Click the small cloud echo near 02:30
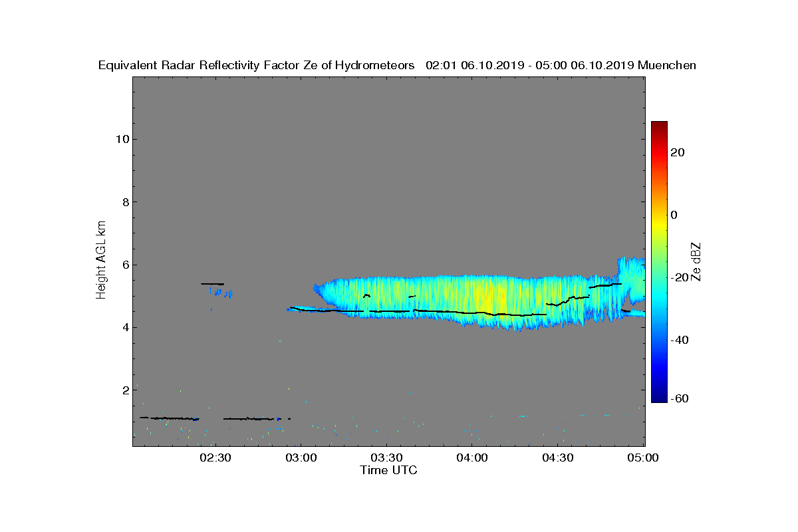 [220, 291]
